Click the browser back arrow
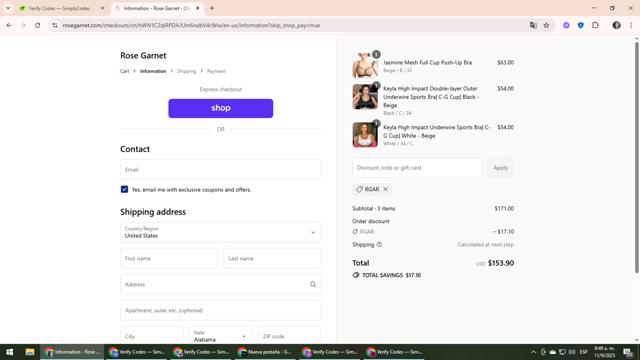Screen dimensions: 640x360 pyautogui.click(x=9, y=25)
